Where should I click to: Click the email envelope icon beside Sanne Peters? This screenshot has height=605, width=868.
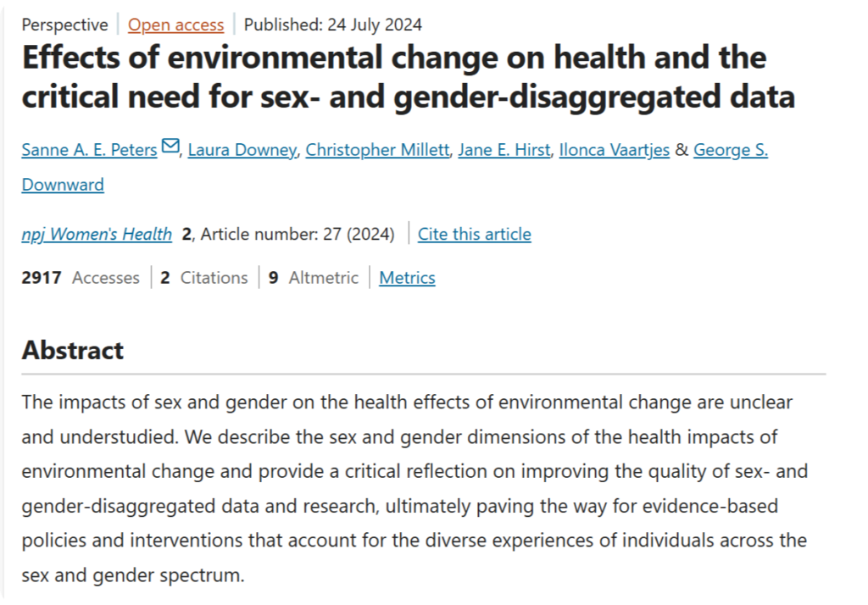coord(170,147)
